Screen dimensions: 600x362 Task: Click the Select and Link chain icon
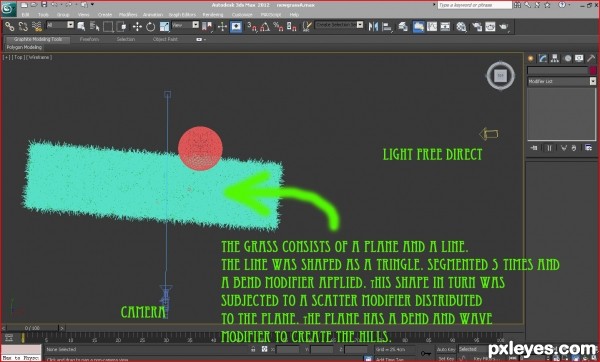click(x=10, y=26)
